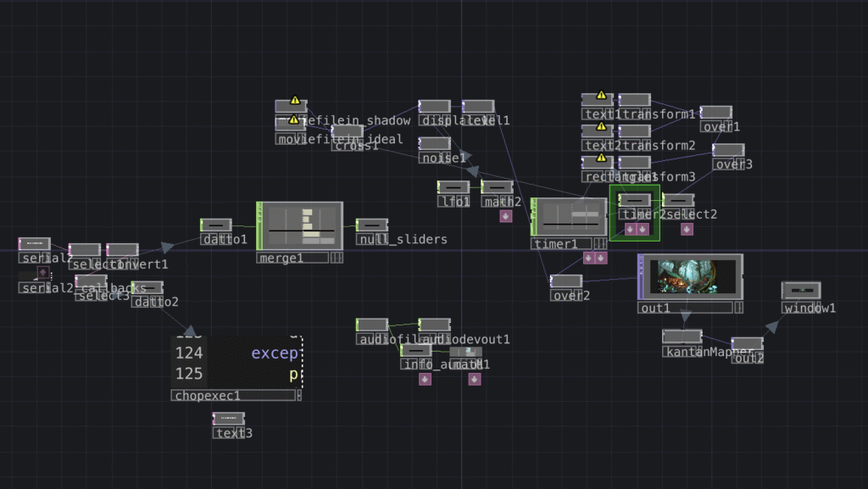Expand left pink arrow inside timer2 selection
Viewport: 868px width, 489px height.
click(630, 229)
